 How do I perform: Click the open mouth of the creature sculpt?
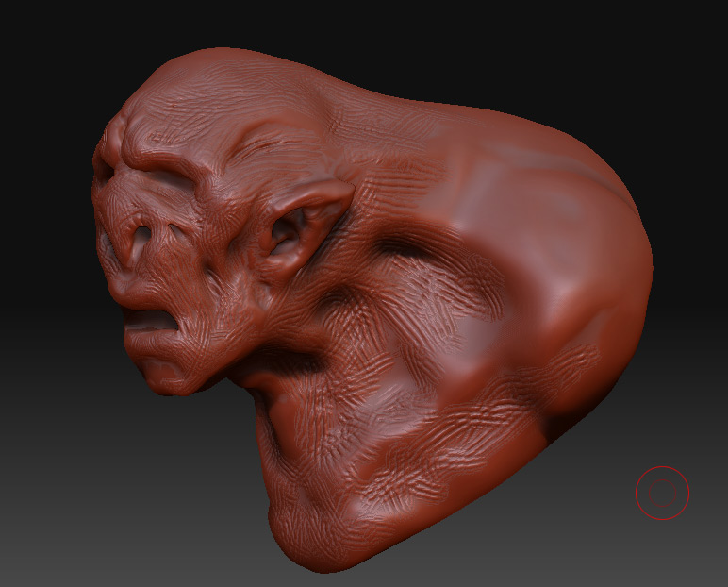click(150, 320)
